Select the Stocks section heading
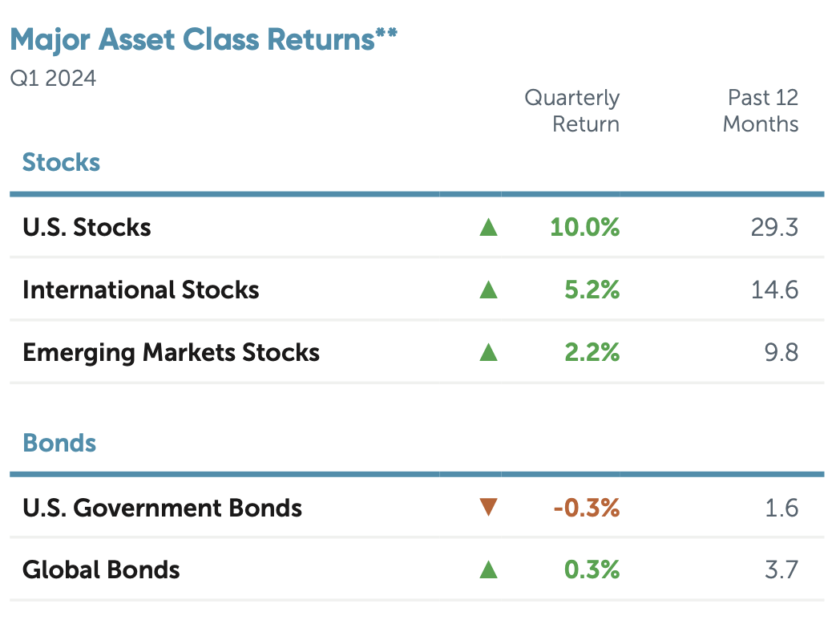The height and width of the screenshot is (624, 840). point(62,163)
